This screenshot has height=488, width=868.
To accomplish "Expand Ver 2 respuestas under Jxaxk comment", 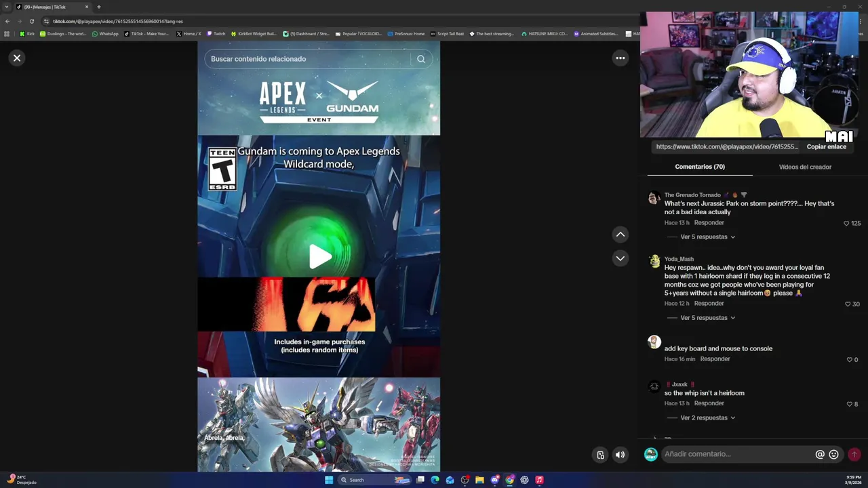I will point(707,418).
